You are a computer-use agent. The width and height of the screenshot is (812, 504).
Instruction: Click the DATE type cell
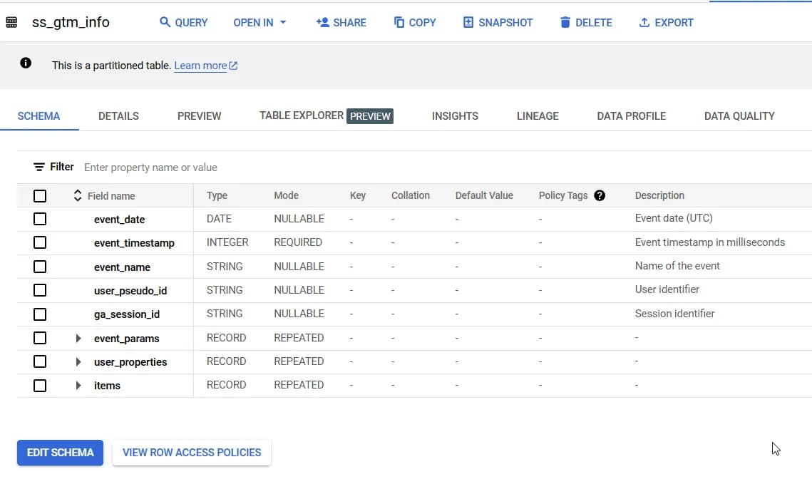[x=219, y=219]
